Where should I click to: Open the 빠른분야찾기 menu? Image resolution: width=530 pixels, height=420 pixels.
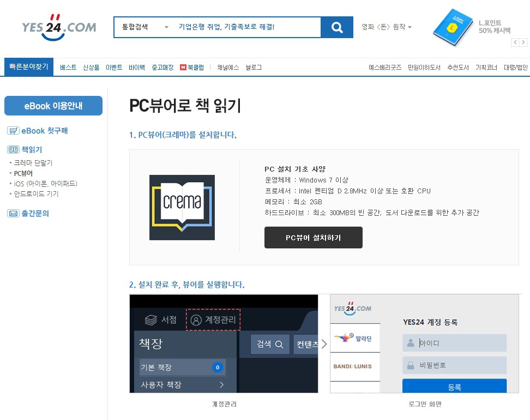point(29,67)
